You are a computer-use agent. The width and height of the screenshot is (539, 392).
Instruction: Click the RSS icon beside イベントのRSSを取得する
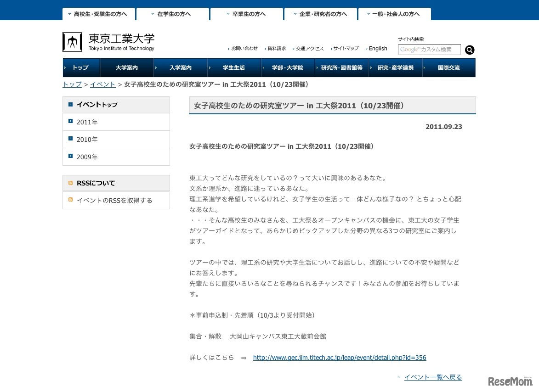pyautogui.click(x=70, y=199)
